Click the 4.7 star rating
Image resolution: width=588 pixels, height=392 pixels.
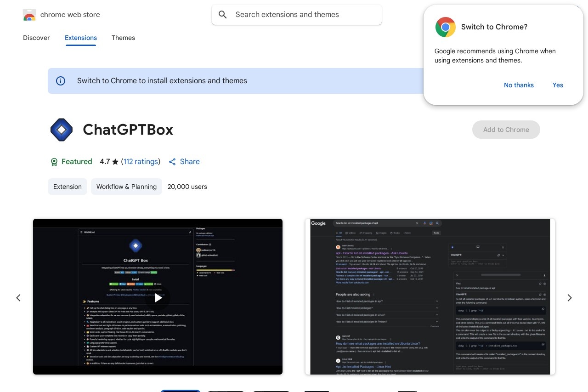pos(109,161)
